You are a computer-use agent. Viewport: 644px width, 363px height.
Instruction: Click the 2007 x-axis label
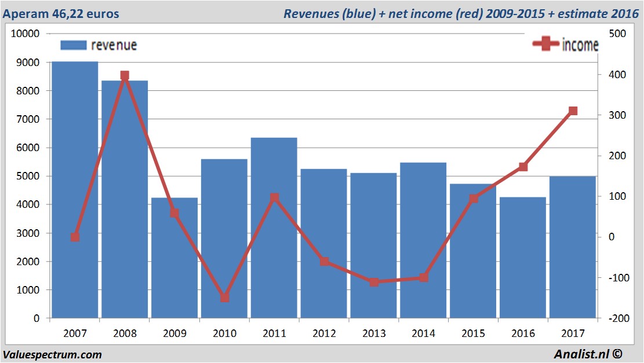75,333
